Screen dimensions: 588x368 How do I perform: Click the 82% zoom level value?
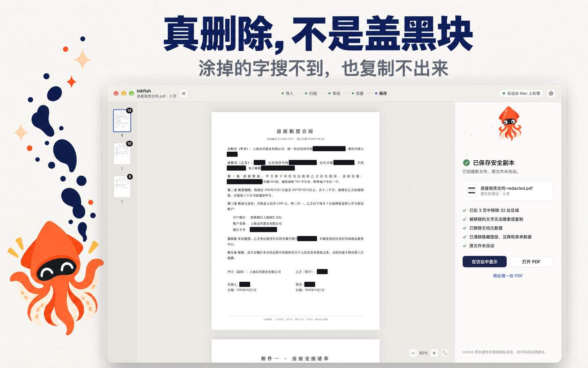pos(423,353)
